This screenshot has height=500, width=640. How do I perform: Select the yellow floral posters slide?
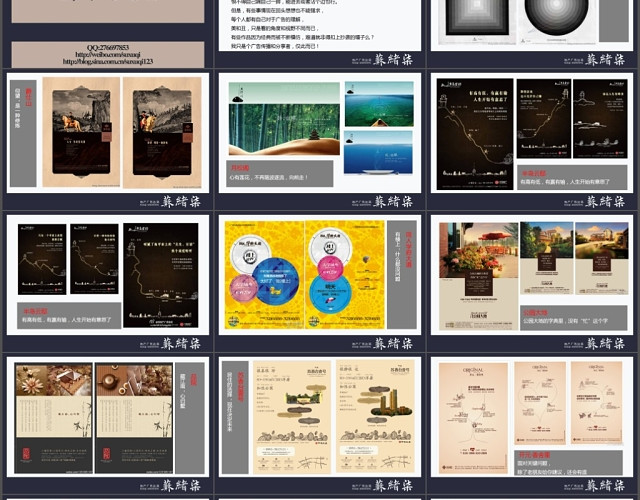pos(320,275)
